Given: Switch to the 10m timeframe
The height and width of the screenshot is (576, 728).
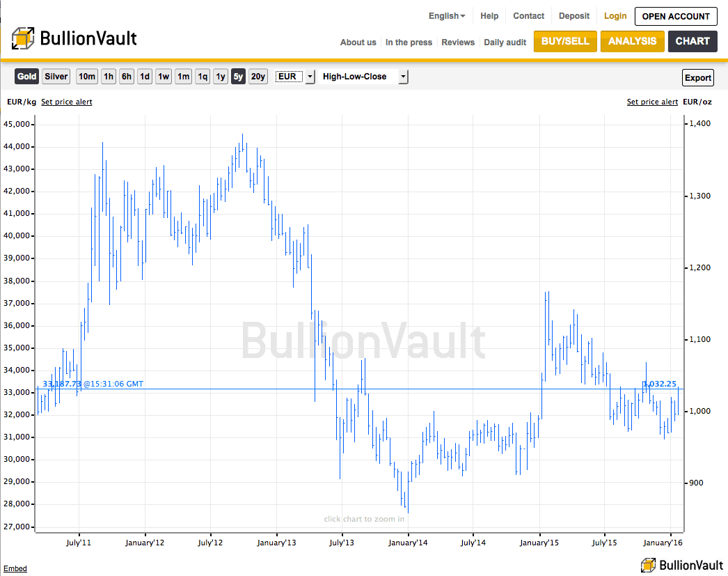Looking at the screenshot, I should 87,77.
